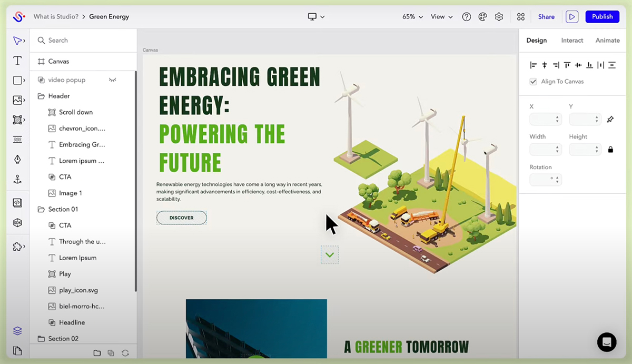Click the Share button
Viewport: 632px width, 364px height.
(546, 17)
